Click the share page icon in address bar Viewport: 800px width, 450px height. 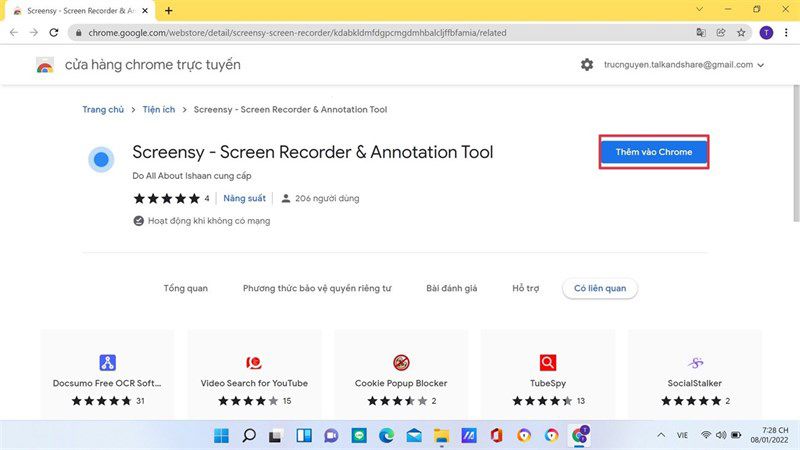pyautogui.click(x=721, y=33)
